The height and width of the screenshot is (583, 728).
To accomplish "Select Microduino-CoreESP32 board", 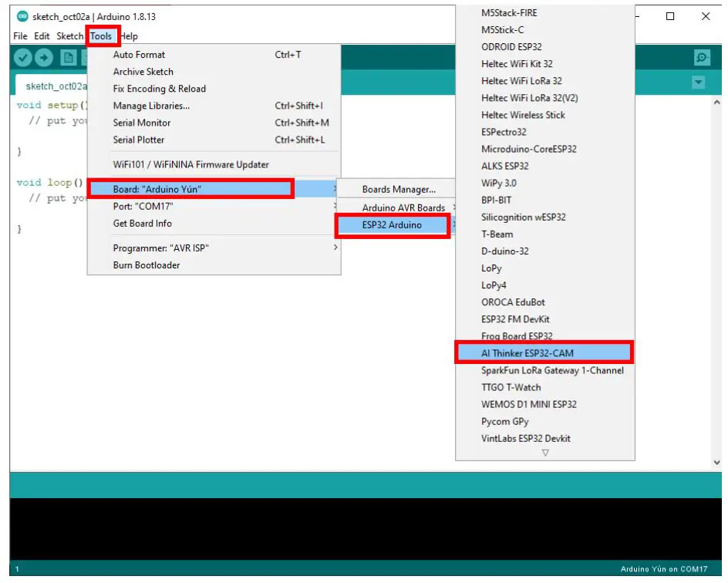I will coord(545,149).
